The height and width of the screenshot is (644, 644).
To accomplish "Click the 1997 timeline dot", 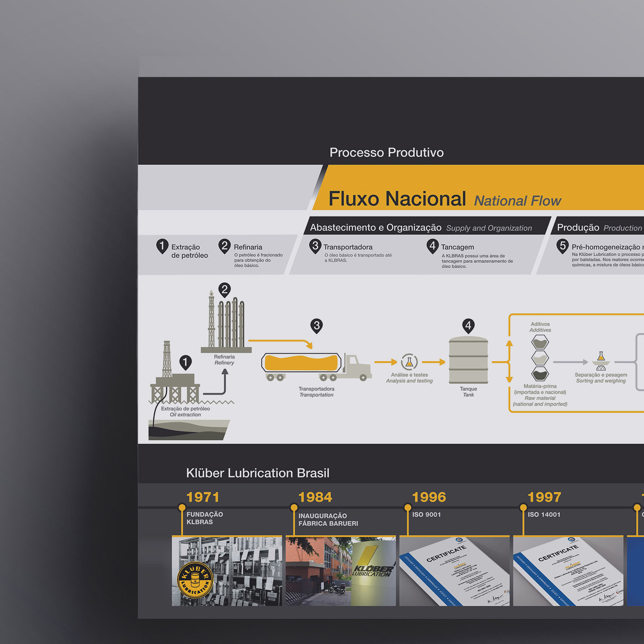I will pos(523,508).
